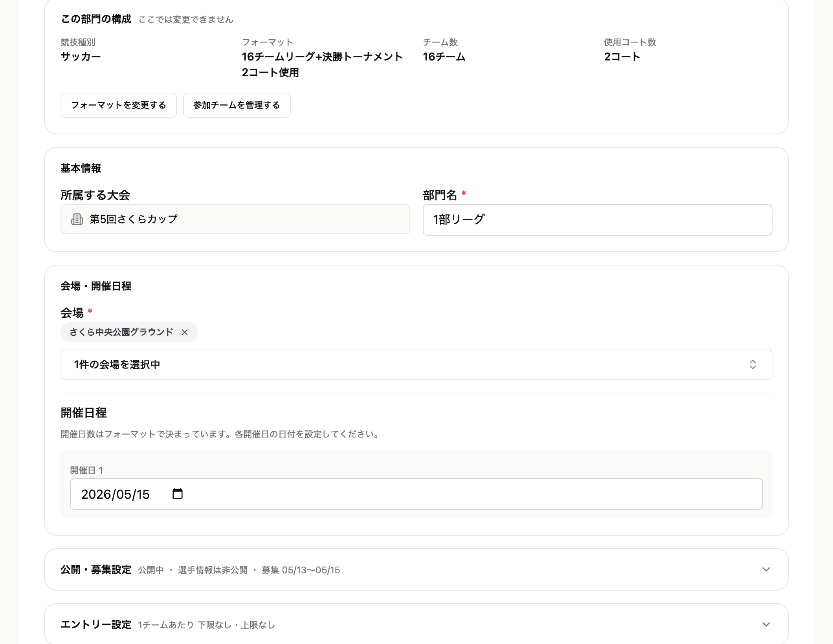Click the この部門の構成 heading
This screenshot has height=644, width=833.
pos(96,19)
